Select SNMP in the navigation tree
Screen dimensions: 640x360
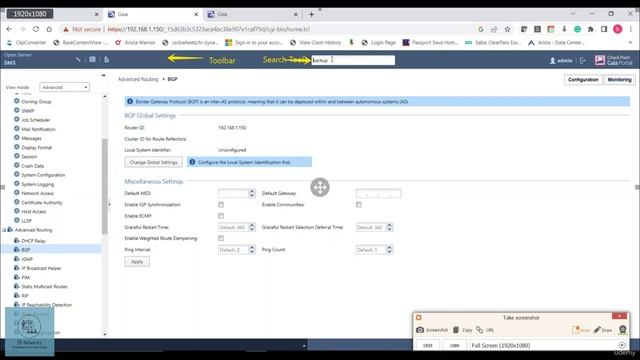click(x=28, y=111)
